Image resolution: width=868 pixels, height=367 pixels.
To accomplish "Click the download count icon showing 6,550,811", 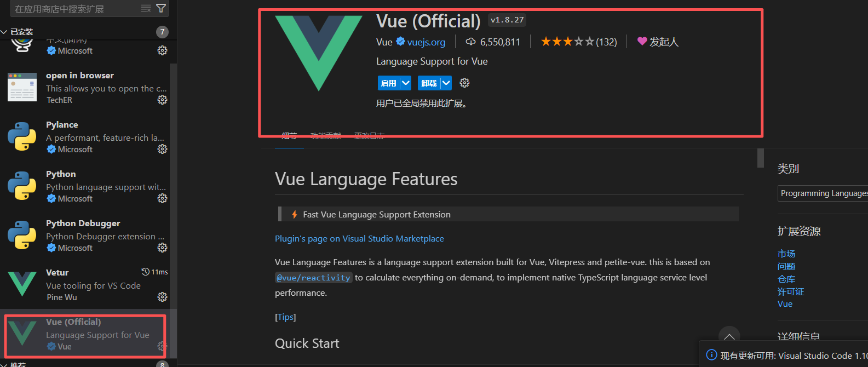I will tap(470, 42).
